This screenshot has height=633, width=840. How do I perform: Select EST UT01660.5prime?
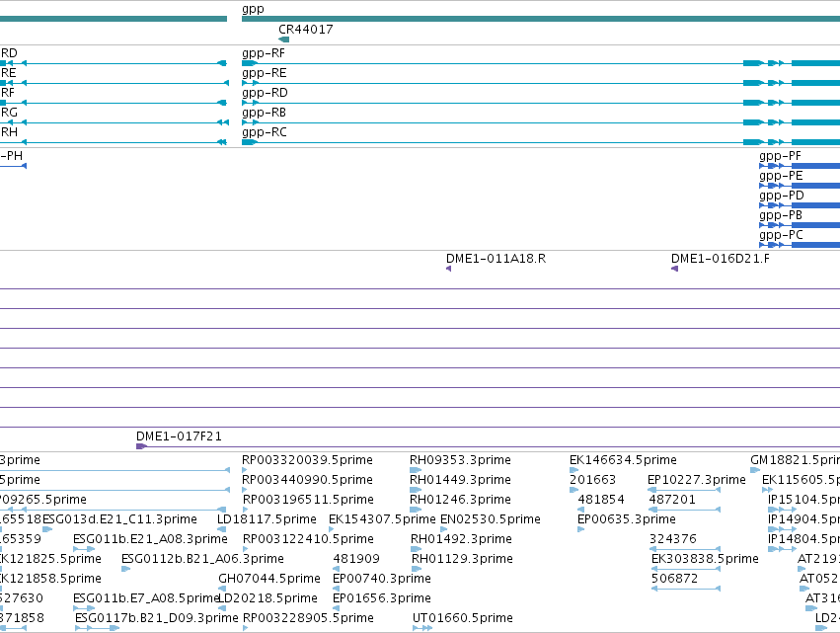(x=462, y=618)
